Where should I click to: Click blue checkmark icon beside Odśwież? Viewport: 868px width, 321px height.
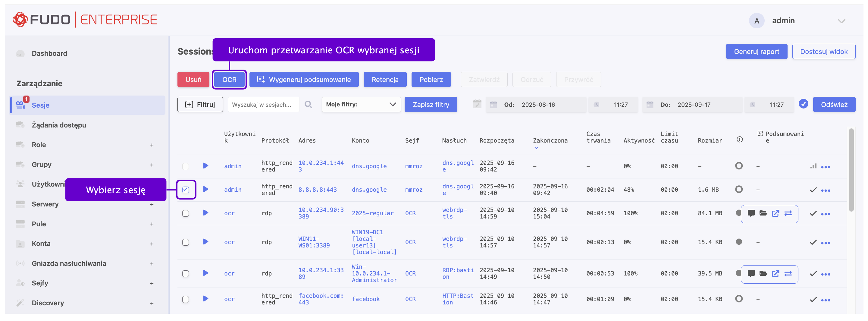point(803,104)
